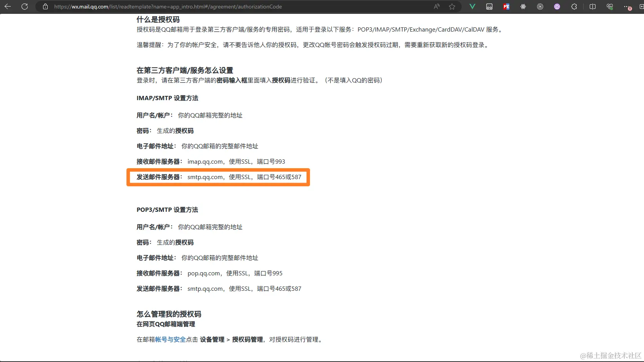Click 密码: 生成的授权码 under IMAP/SMTP
This screenshot has width=644, height=362.
point(165,131)
